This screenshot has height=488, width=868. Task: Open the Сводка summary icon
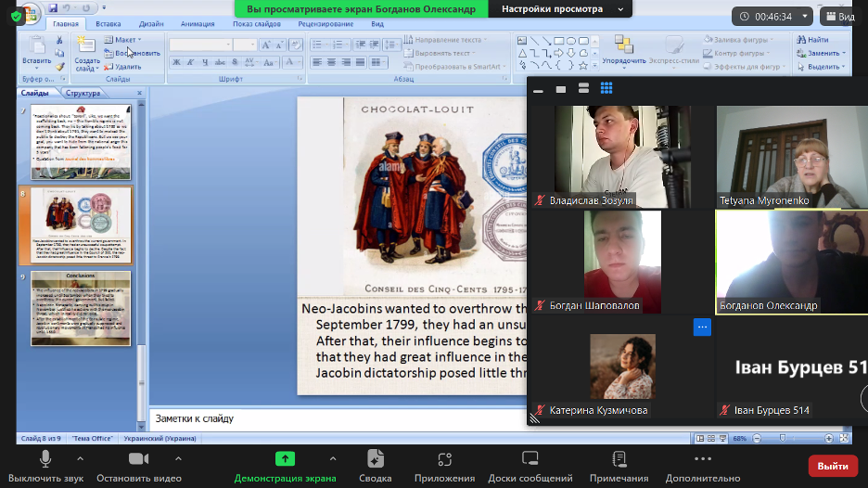pyautogui.click(x=375, y=458)
